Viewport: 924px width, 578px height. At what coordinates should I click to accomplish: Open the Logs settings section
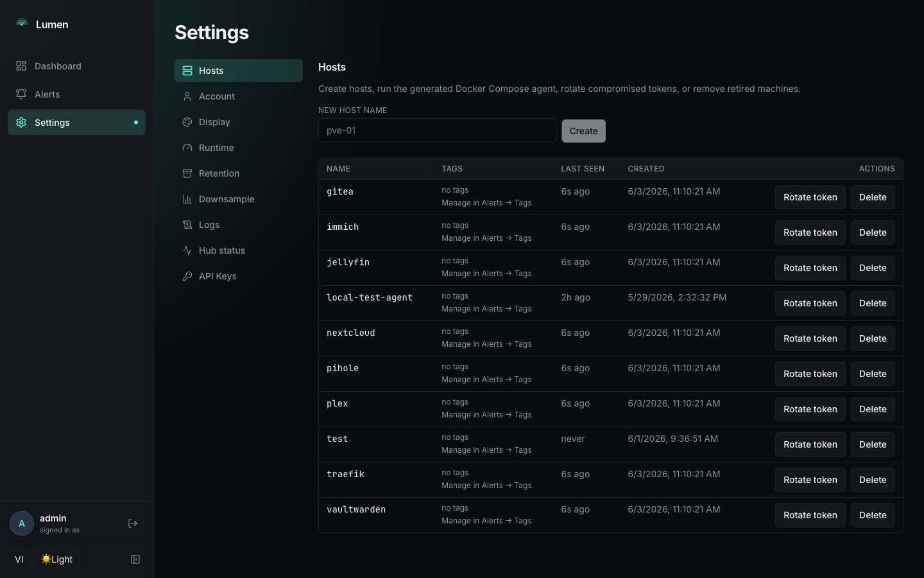click(x=239, y=225)
